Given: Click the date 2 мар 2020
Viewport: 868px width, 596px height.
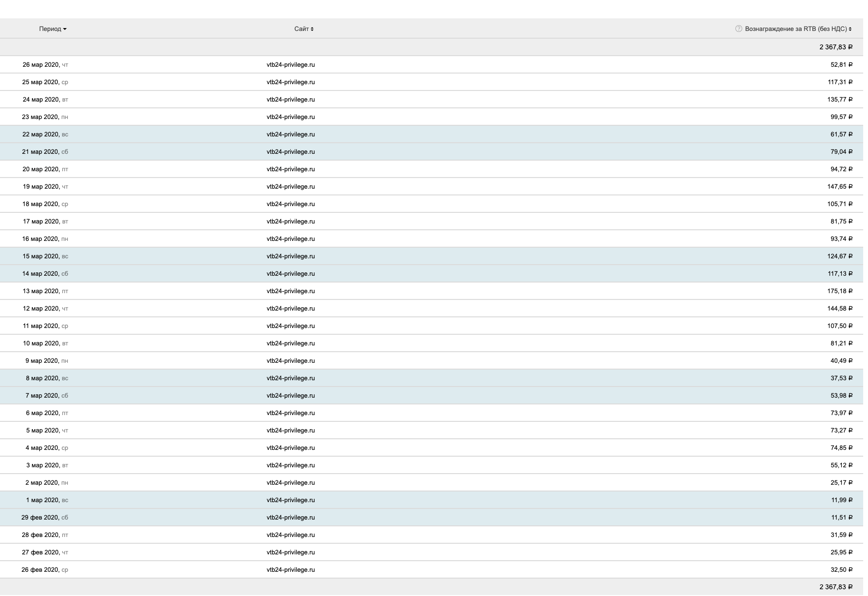Looking at the screenshot, I should coord(42,483).
